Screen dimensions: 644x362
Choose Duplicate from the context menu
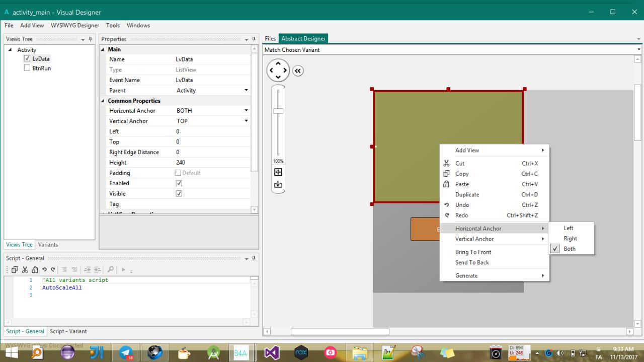point(467,195)
